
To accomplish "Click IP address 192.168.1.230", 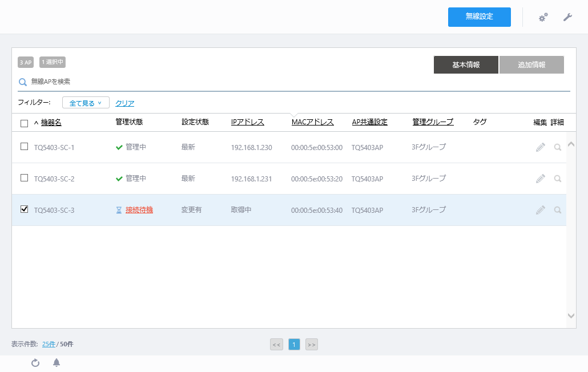I will [x=251, y=148].
